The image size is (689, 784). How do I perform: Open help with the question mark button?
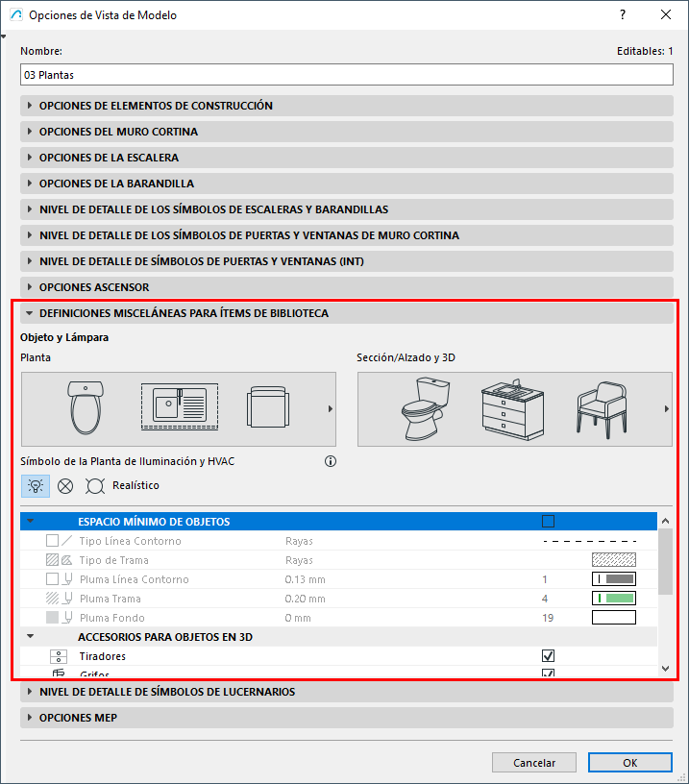pos(623,14)
